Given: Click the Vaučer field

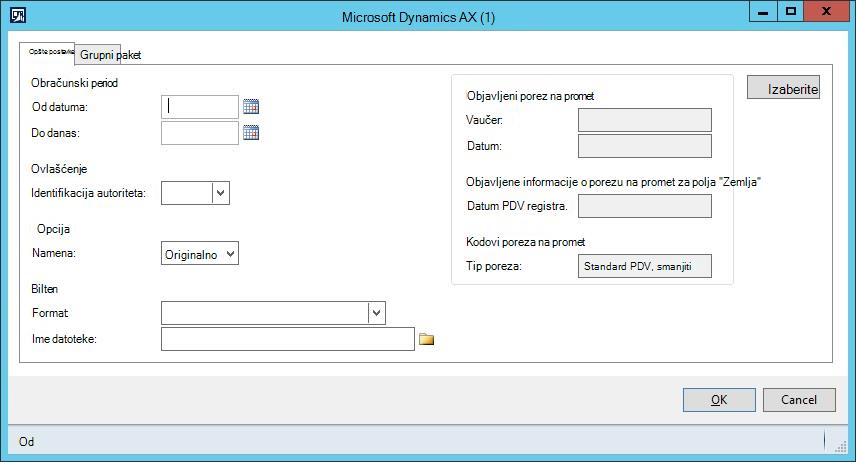Looking at the screenshot, I should [x=645, y=120].
